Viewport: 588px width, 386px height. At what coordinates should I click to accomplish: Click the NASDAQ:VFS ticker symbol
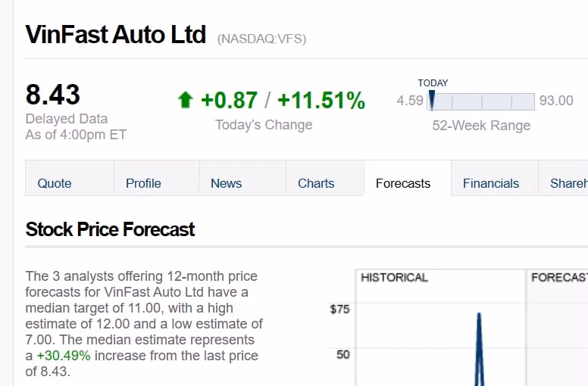coord(261,39)
